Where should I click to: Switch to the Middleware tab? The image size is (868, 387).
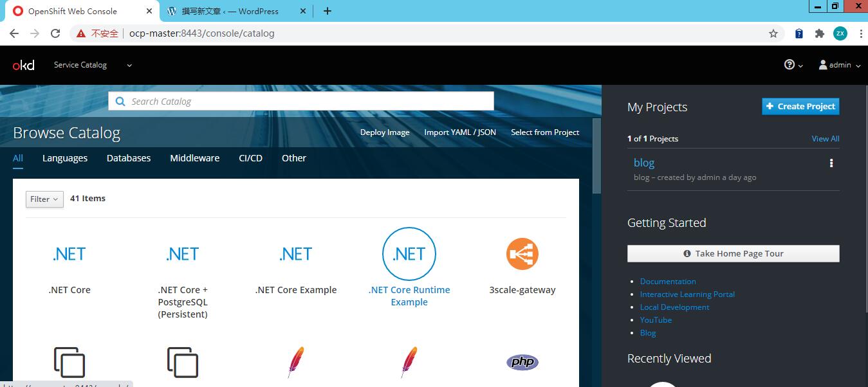[x=195, y=158]
